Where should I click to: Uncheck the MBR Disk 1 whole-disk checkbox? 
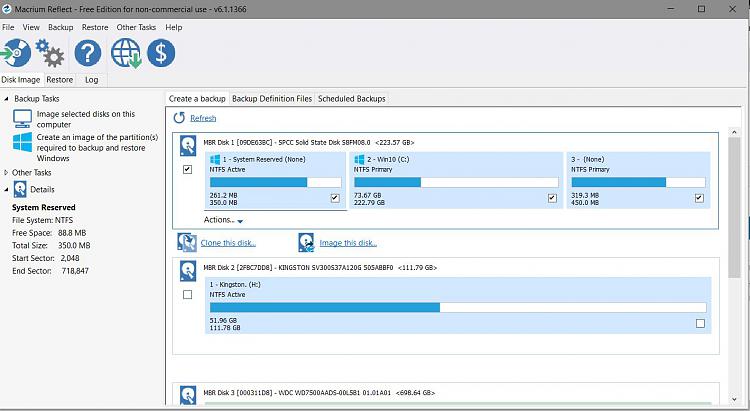click(x=188, y=169)
